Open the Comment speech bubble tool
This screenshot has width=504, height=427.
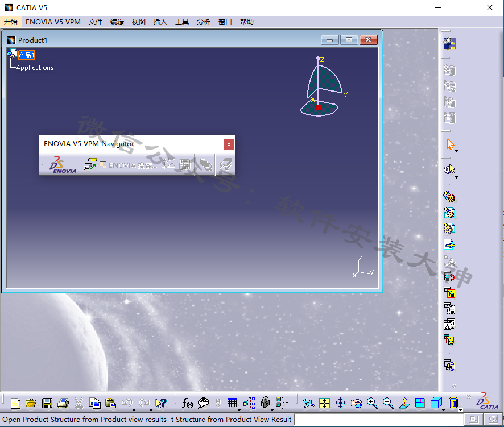coord(204,403)
